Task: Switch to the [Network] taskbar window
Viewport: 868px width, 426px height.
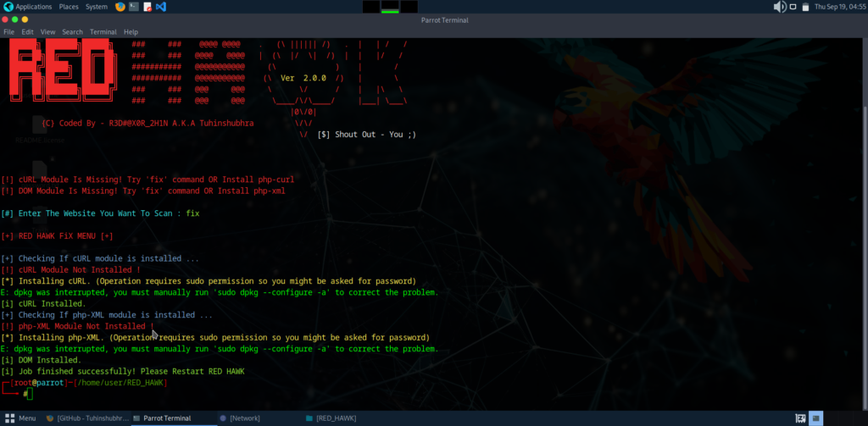Action: (259, 418)
